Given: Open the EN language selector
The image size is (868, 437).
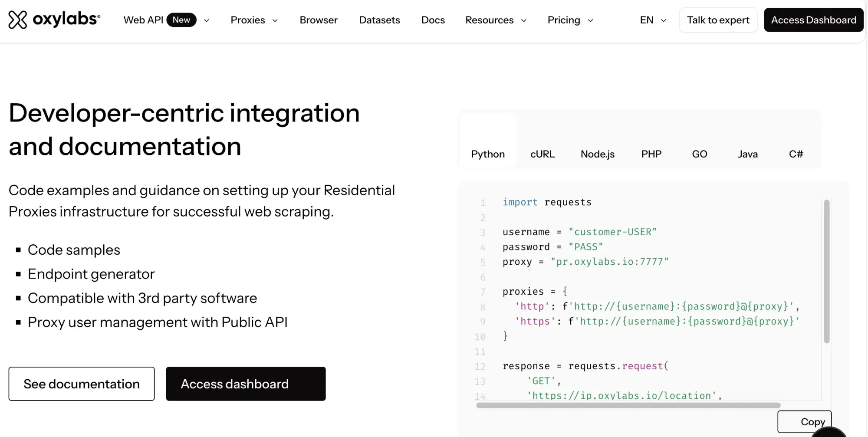Looking at the screenshot, I should point(653,20).
